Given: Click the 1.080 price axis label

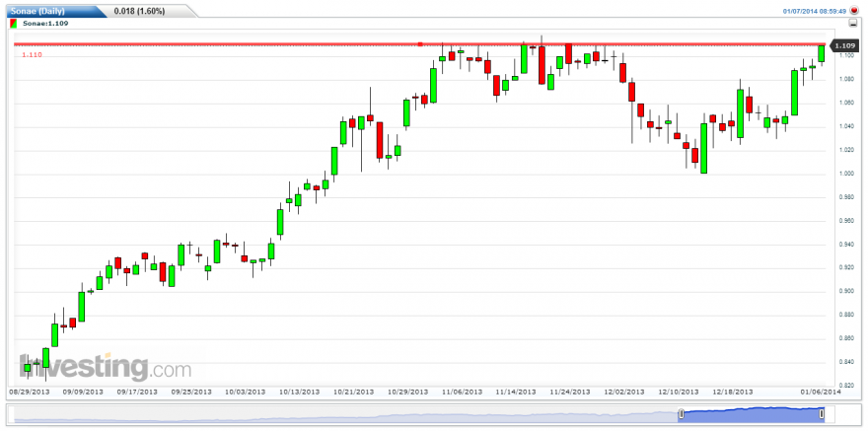Looking at the screenshot, I should click(847, 80).
